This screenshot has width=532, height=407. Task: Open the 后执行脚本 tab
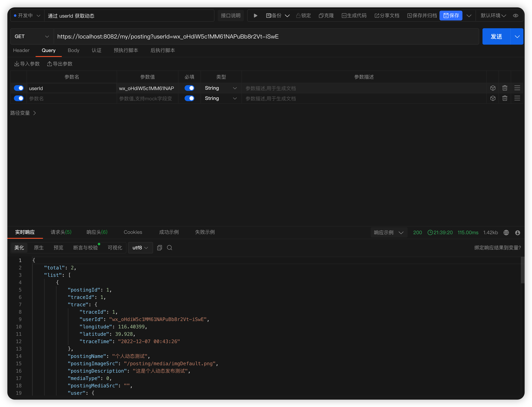pos(163,50)
